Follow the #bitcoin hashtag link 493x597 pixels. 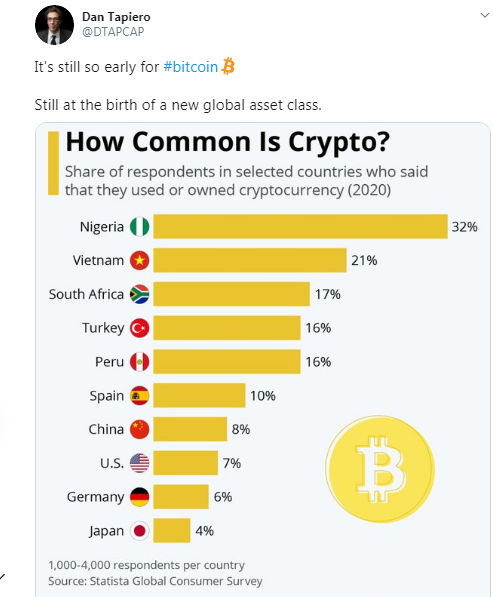coord(190,67)
